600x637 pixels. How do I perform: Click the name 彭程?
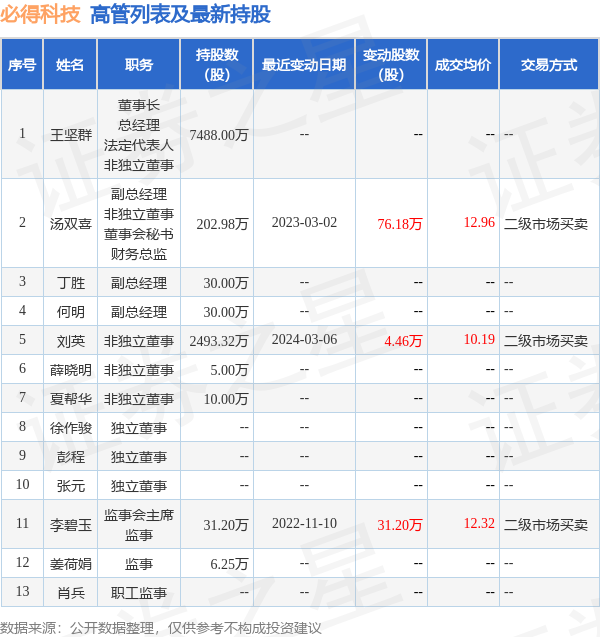pyautogui.click(x=71, y=457)
